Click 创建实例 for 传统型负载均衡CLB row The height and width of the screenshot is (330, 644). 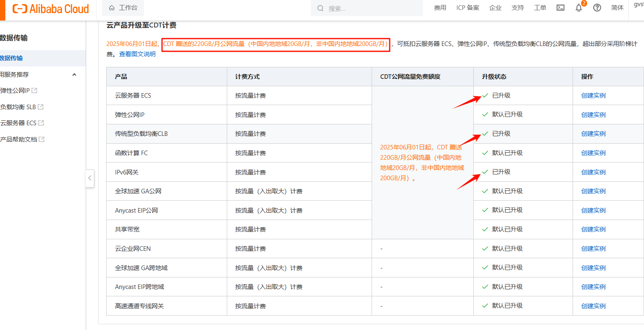click(593, 134)
